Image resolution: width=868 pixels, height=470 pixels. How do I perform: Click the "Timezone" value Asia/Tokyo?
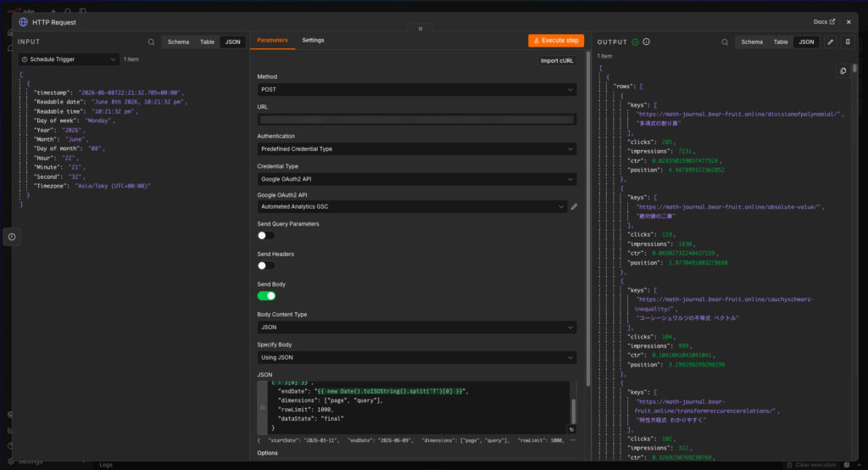coord(113,187)
